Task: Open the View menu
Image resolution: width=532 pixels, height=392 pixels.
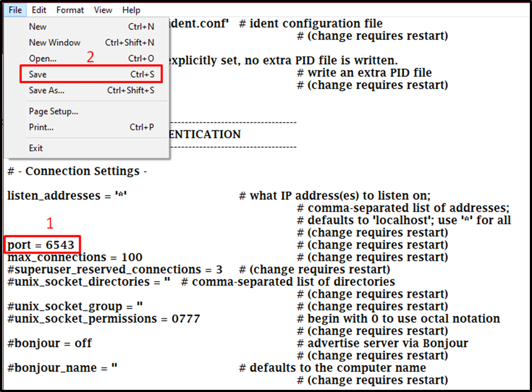Action: coord(103,10)
